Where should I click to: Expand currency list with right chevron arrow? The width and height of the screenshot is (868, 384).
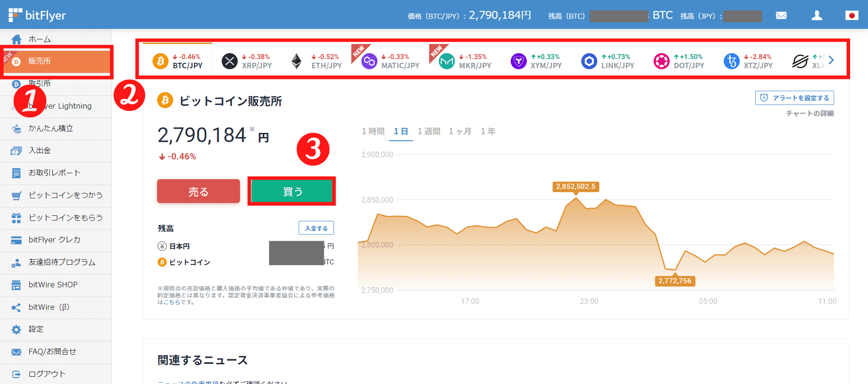click(831, 60)
